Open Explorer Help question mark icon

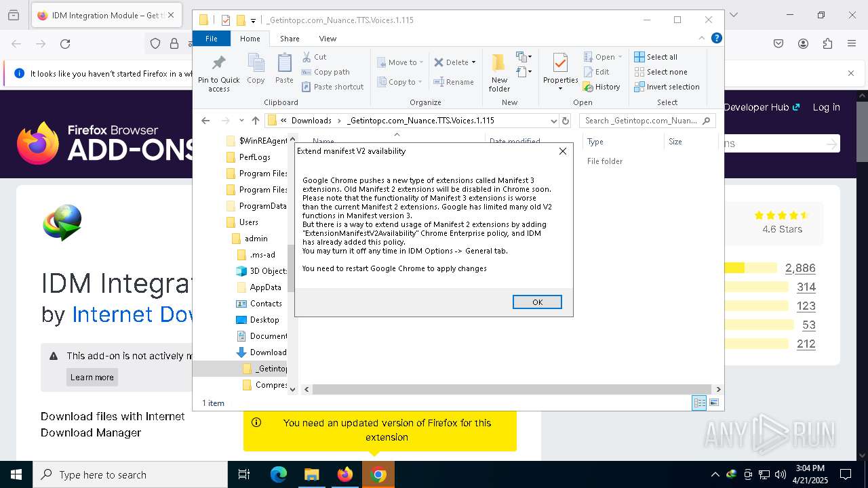click(716, 39)
